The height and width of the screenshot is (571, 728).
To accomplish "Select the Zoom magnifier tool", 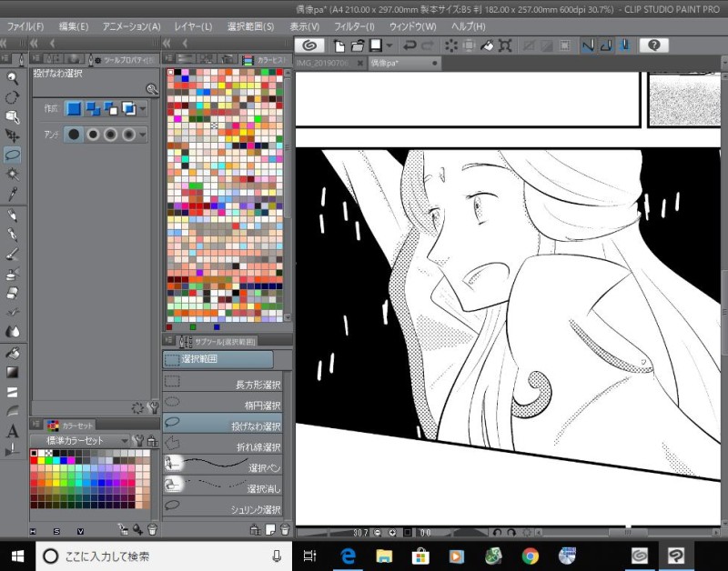I will coord(13,78).
